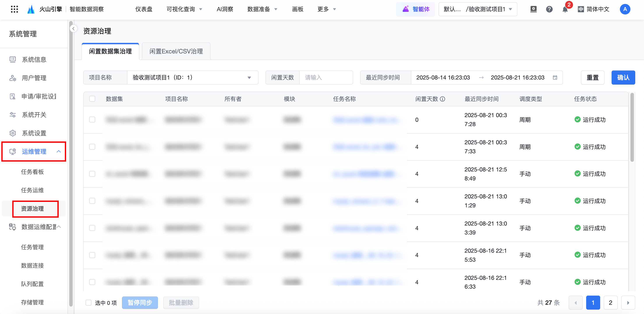Click the 智能体 agent icon button

[416, 9]
